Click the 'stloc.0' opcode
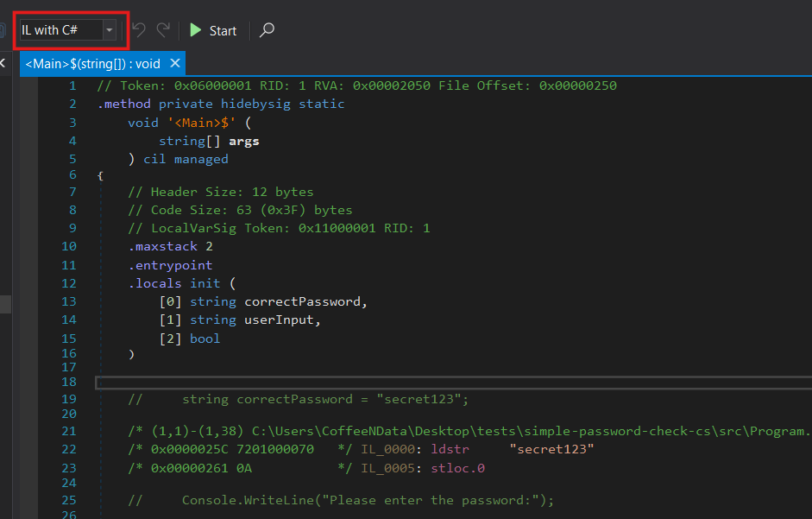The image size is (812, 519). (458, 468)
